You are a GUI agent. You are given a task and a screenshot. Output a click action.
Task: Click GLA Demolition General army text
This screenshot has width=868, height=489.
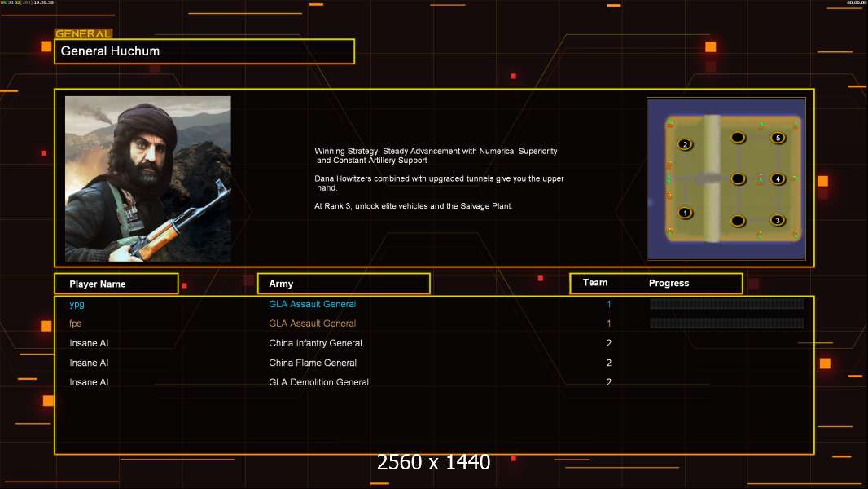(x=319, y=382)
